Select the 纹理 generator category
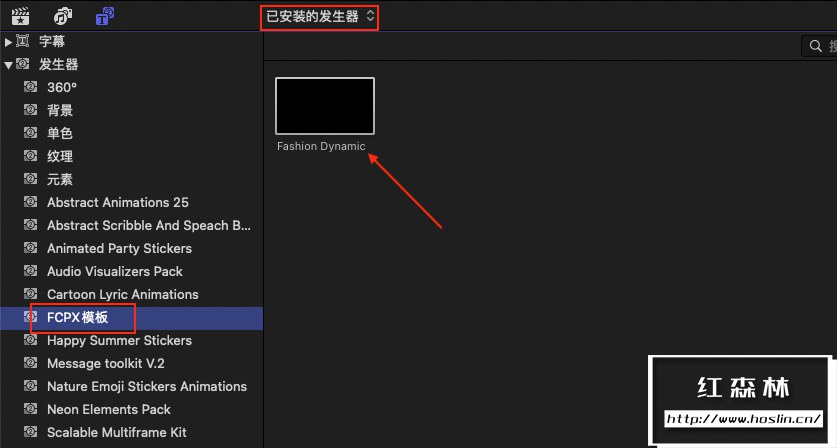The width and height of the screenshot is (837, 448). 131,156
